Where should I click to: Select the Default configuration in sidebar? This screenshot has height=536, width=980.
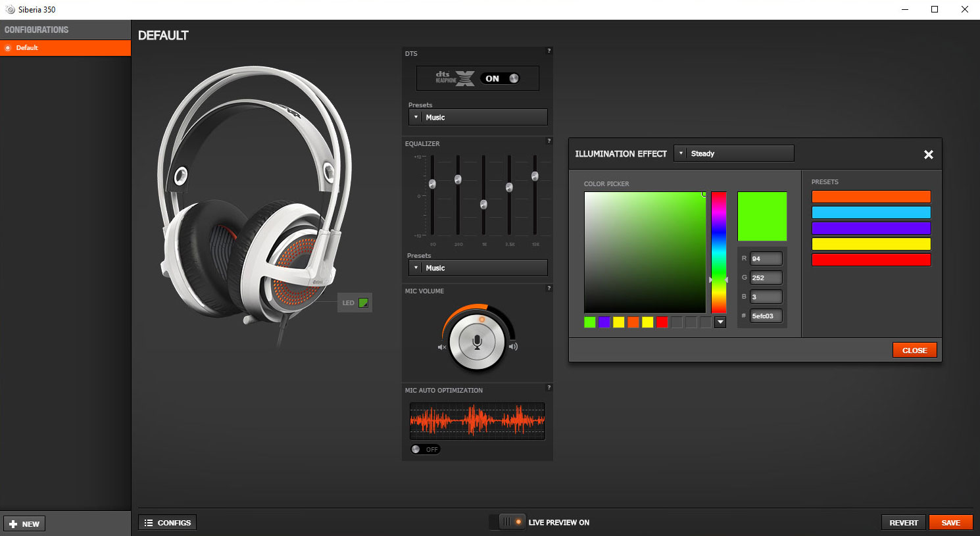(x=65, y=48)
